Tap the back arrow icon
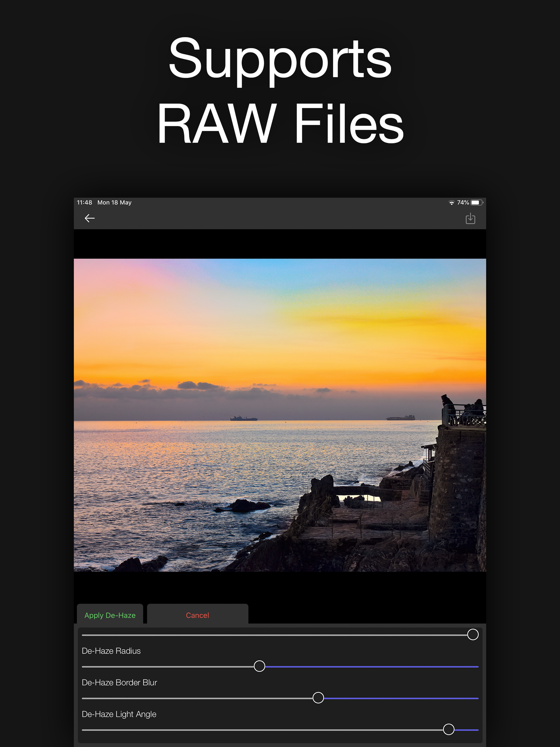The width and height of the screenshot is (560, 747). coord(89,218)
